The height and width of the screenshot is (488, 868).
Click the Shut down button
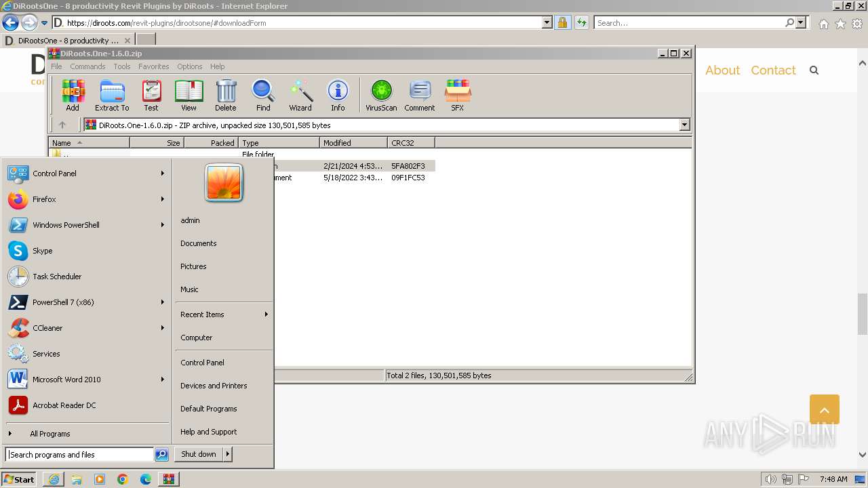199,454
